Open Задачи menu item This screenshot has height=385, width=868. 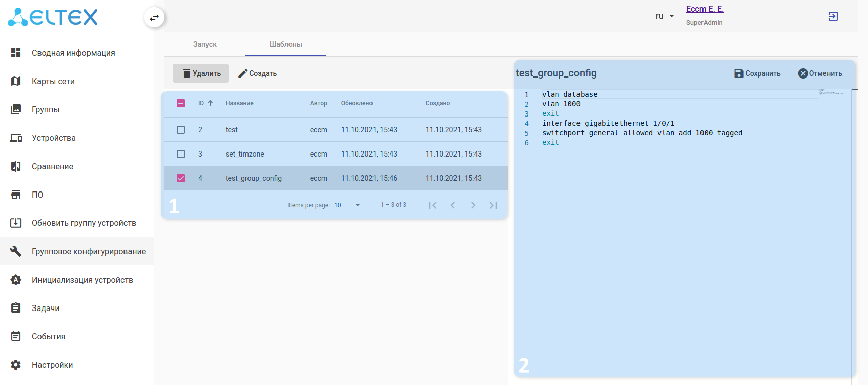[77, 308]
